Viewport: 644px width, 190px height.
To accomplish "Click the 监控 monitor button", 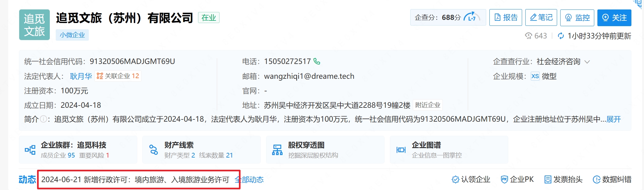I will pyautogui.click(x=577, y=17).
